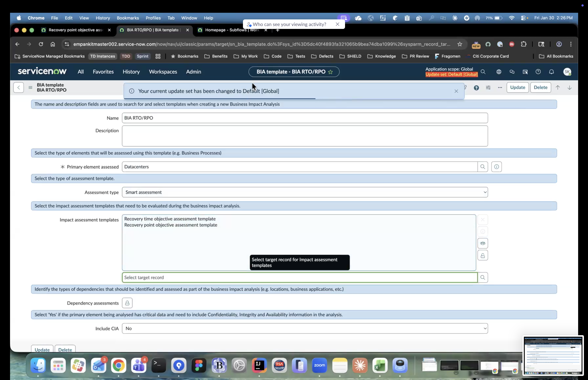588x380 pixels.
Task: Open the more options ellipsis in form header
Action: [x=500, y=88]
